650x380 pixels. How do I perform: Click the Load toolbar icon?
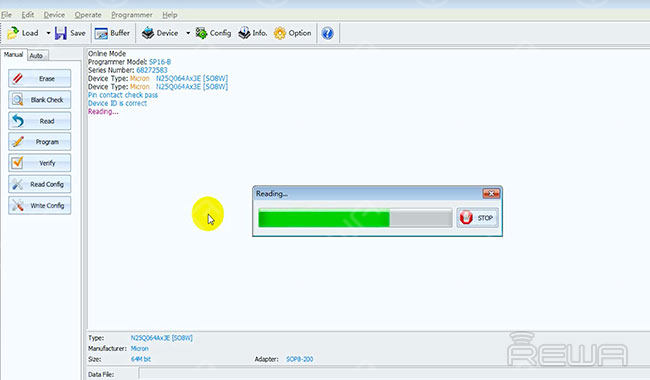tap(13, 33)
